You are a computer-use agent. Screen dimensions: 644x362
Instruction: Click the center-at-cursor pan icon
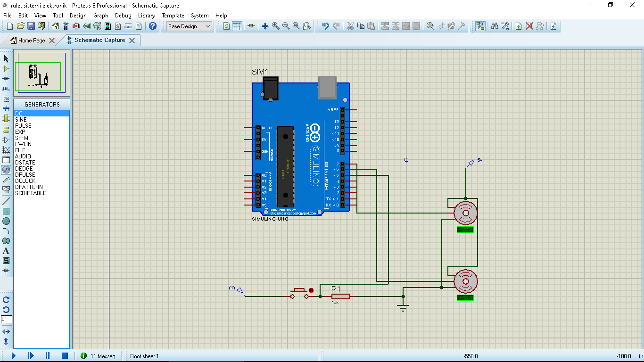(x=265, y=26)
